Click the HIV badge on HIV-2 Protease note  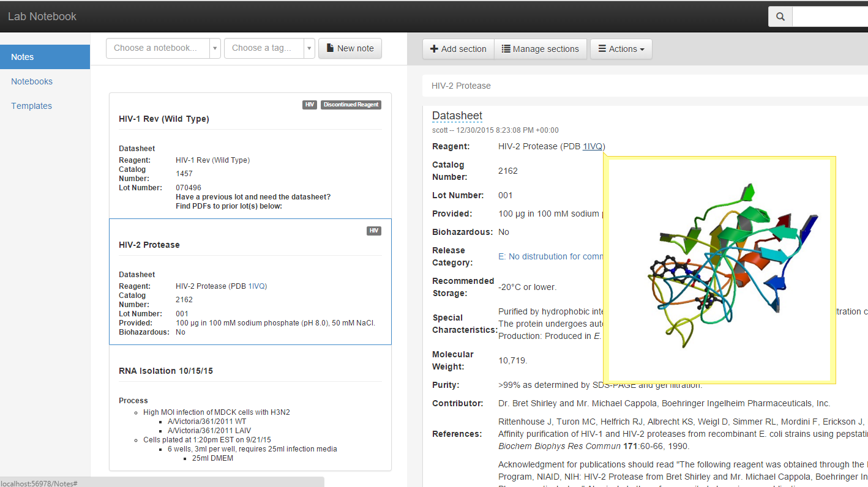click(374, 231)
